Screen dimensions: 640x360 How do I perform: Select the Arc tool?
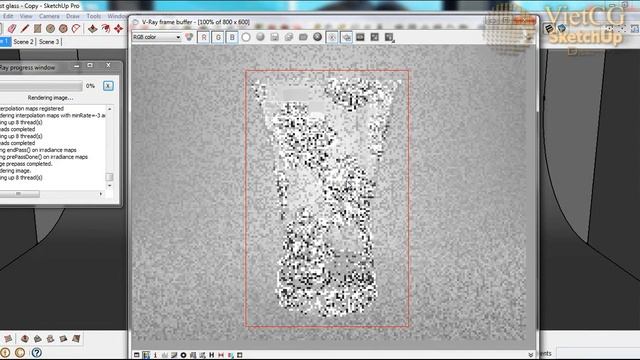pos(76,29)
